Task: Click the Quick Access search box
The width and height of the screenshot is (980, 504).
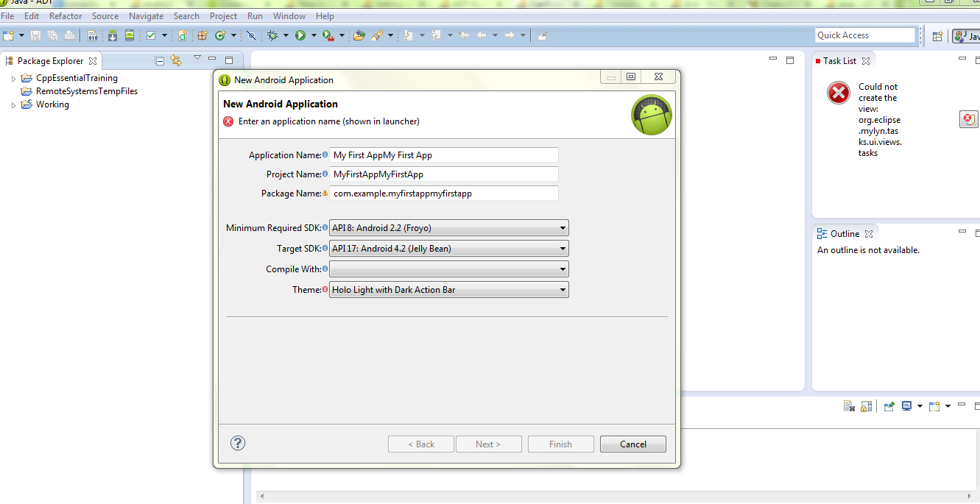Action: click(x=865, y=35)
